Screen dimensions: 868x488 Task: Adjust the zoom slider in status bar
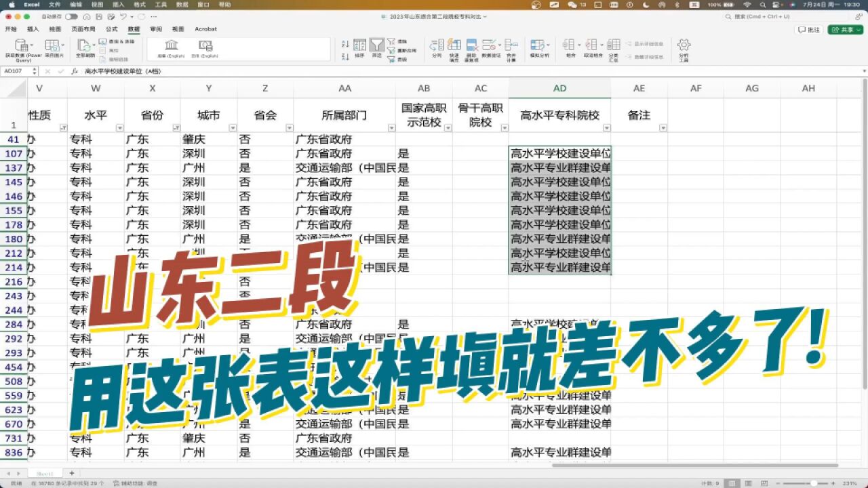pos(812,483)
